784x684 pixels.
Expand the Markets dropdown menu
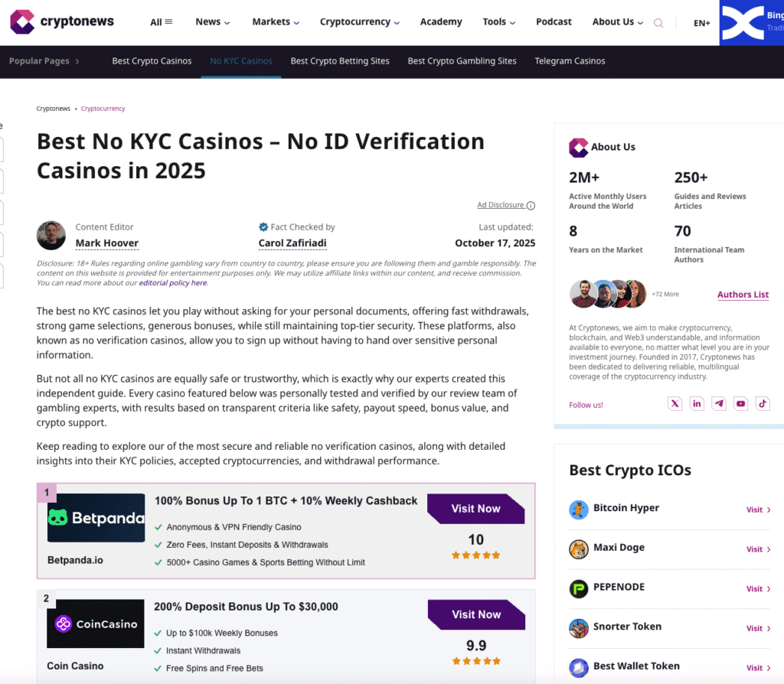[276, 22]
